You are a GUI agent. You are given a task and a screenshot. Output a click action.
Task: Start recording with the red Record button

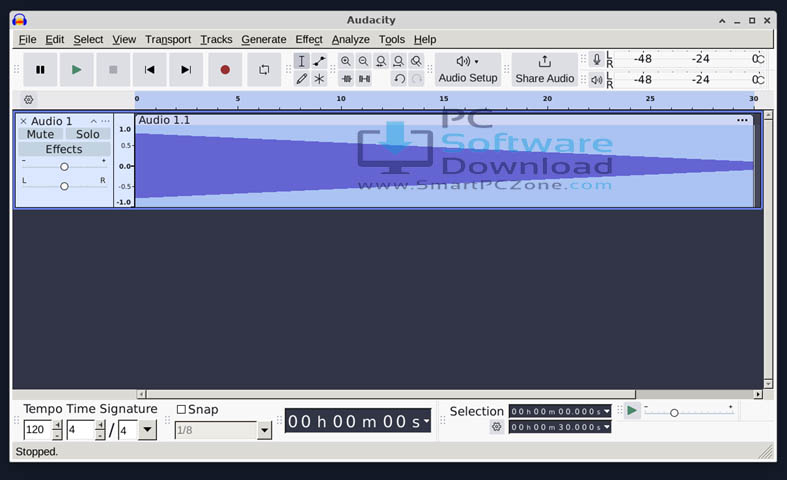[225, 70]
